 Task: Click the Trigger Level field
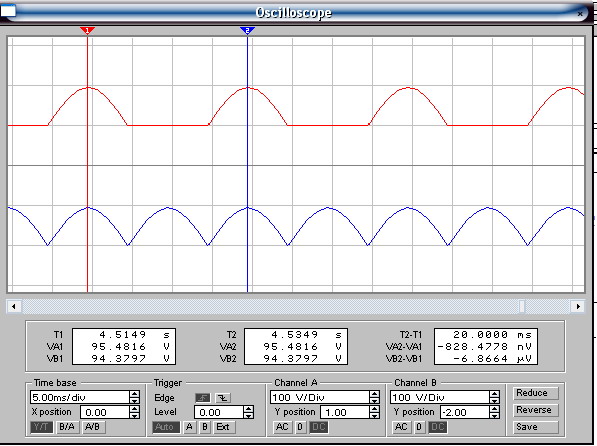(219, 412)
